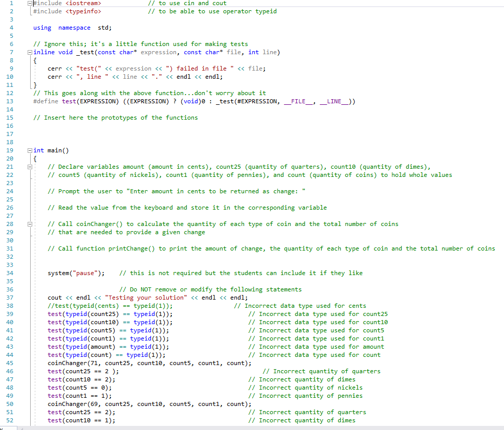Image resolution: width=504 pixels, height=430 pixels.
Task: Collapse the _test function body
Action: (x=30, y=52)
